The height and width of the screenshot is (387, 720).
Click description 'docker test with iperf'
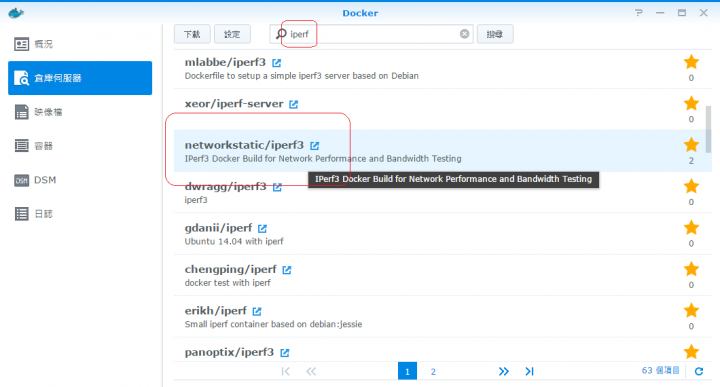tap(228, 283)
